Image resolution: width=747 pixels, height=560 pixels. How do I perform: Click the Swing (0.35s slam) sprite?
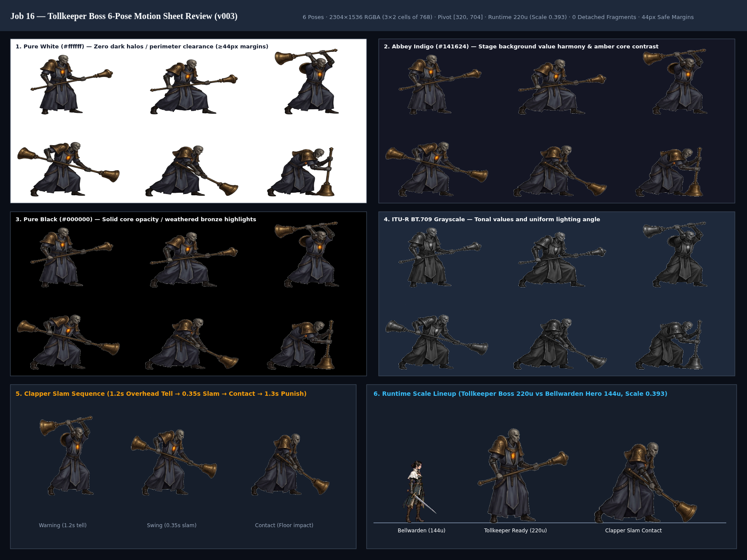click(x=174, y=462)
